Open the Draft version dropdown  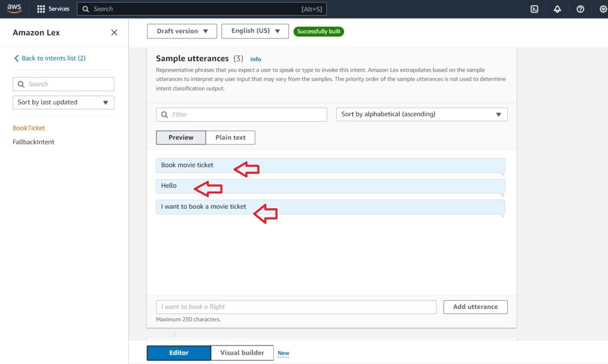(181, 31)
